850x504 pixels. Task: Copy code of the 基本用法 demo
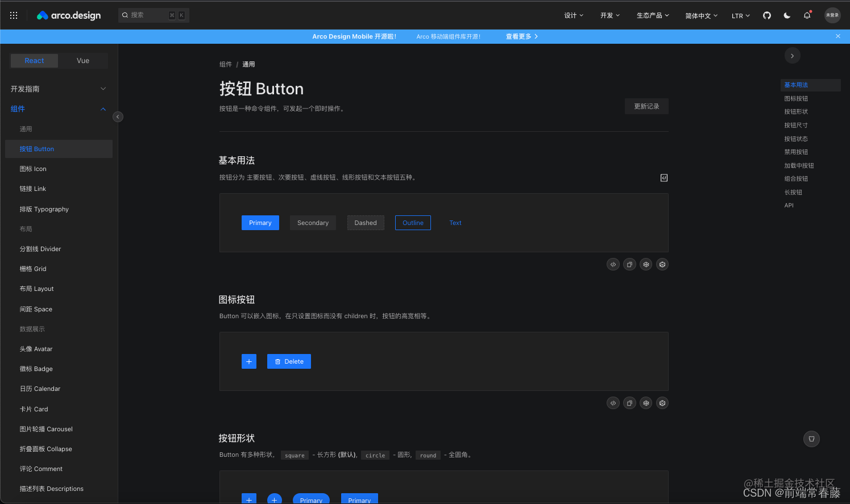coord(629,264)
